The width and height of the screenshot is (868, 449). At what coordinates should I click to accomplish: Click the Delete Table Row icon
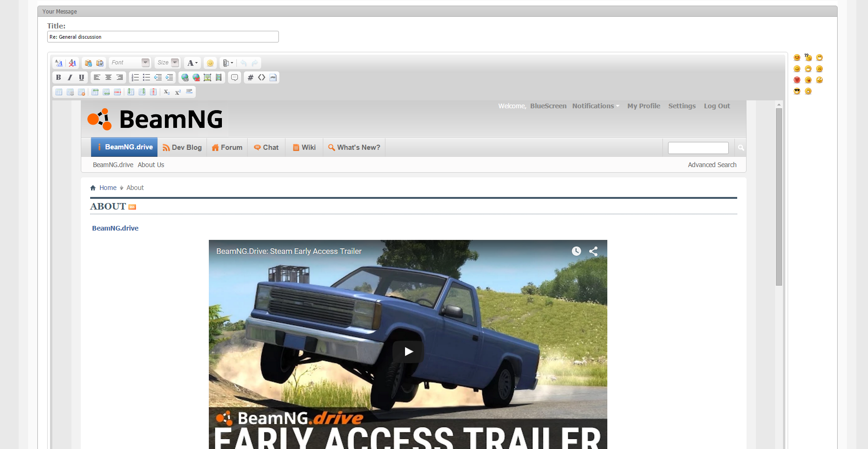[x=117, y=92]
